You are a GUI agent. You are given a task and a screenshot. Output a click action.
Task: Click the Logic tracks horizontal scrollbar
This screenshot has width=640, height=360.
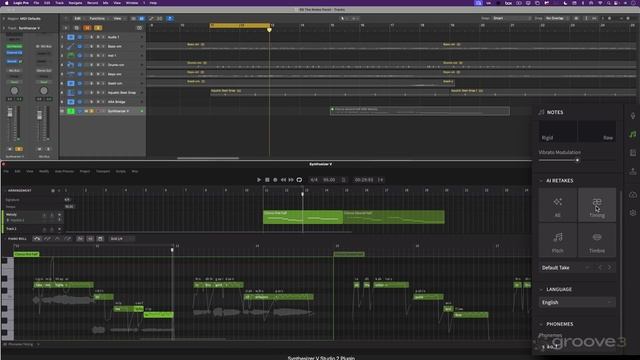[208, 158]
